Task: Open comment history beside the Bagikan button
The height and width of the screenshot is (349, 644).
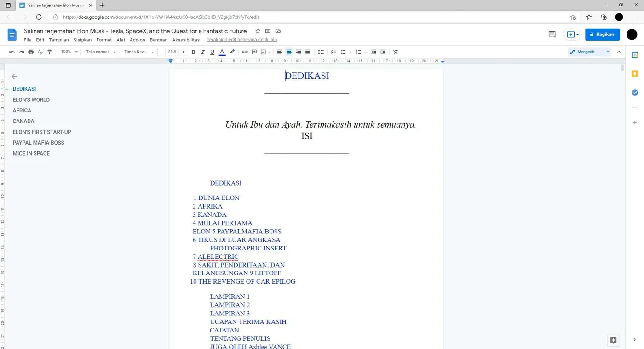Action: 552,35
